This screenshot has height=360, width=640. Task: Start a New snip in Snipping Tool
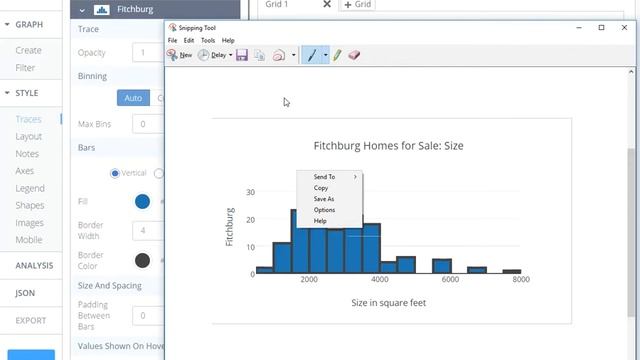click(x=179, y=55)
